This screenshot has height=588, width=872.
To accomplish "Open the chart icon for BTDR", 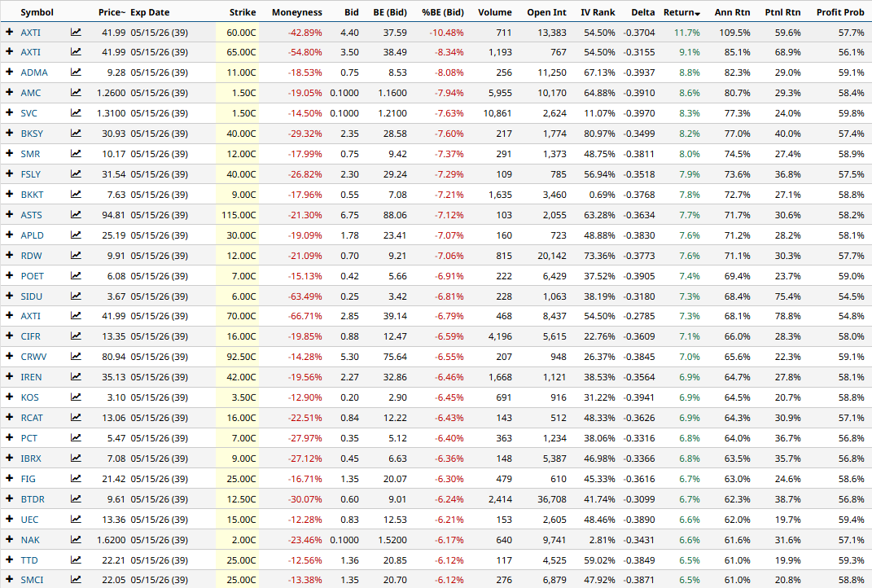I will 76,499.
